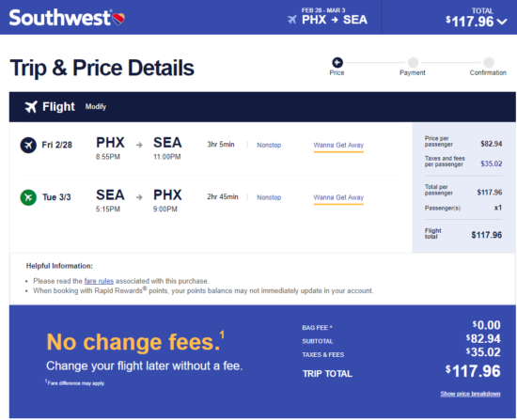Select the green returning flight icon for Tue 3/3
Screen dimensions: 517x420
point(28,197)
